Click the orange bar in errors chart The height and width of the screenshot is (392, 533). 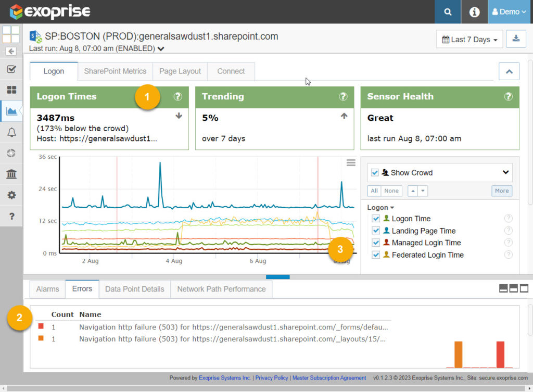point(458,355)
